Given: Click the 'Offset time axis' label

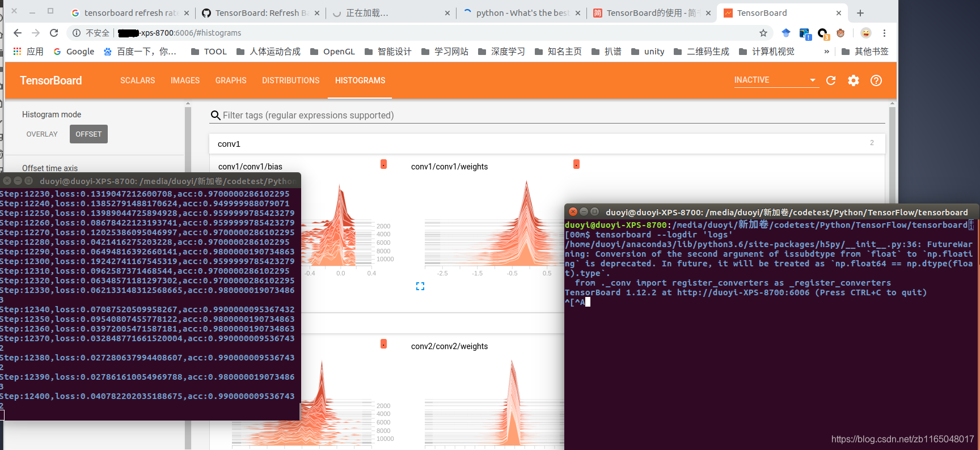Looking at the screenshot, I should tap(50, 168).
